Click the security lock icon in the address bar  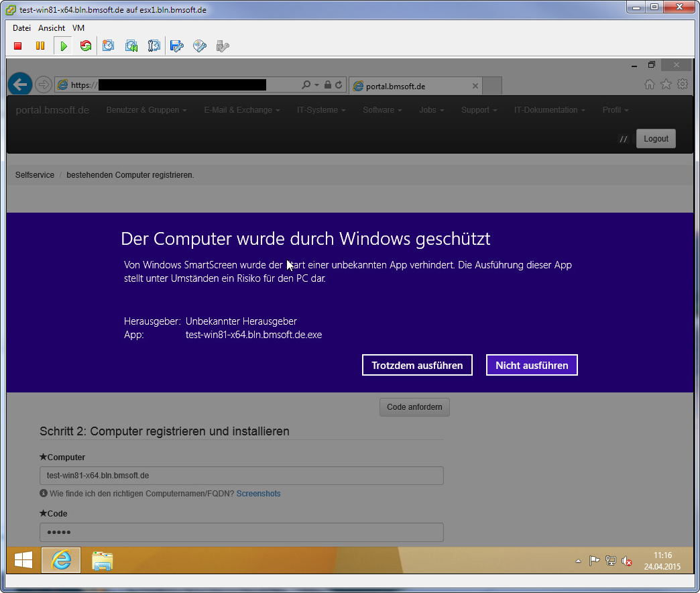coord(328,85)
